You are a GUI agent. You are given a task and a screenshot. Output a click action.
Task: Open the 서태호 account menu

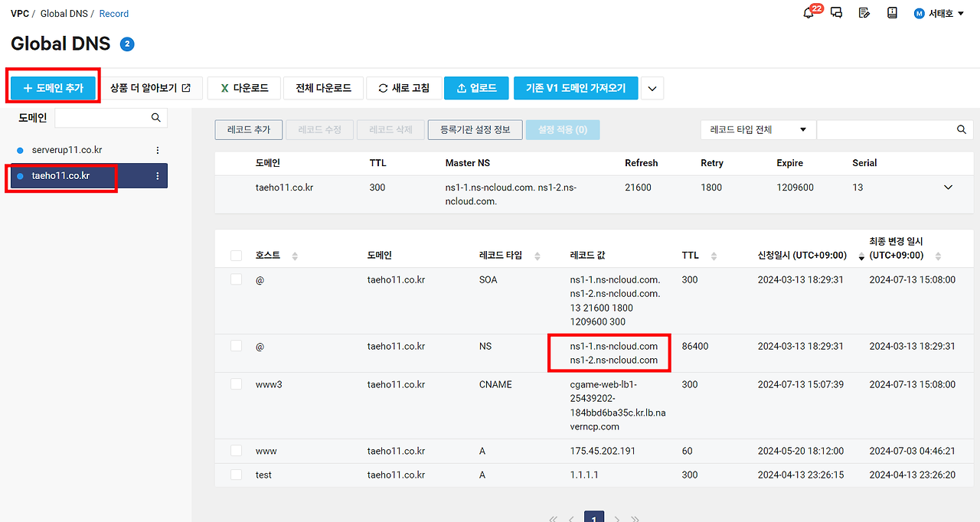click(x=939, y=13)
